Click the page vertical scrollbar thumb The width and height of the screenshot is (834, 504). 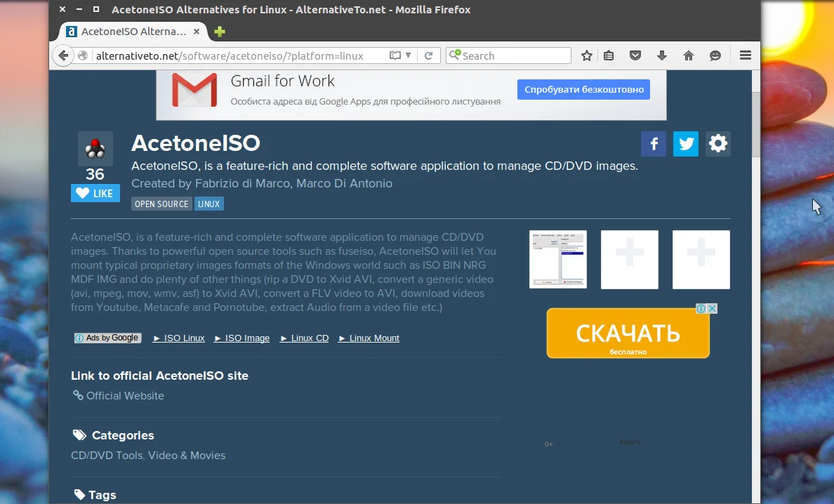coord(756,125)
